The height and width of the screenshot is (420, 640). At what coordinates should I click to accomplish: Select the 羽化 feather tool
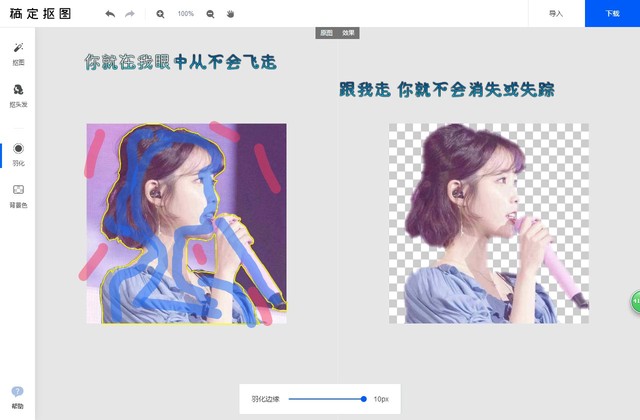[18, 153]
